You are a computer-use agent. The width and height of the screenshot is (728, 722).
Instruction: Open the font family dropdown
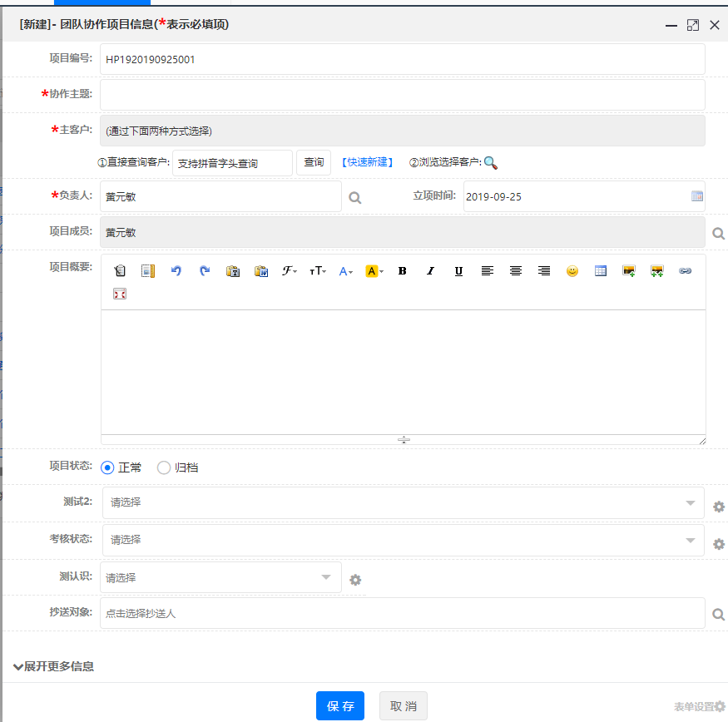coord(290,270)
